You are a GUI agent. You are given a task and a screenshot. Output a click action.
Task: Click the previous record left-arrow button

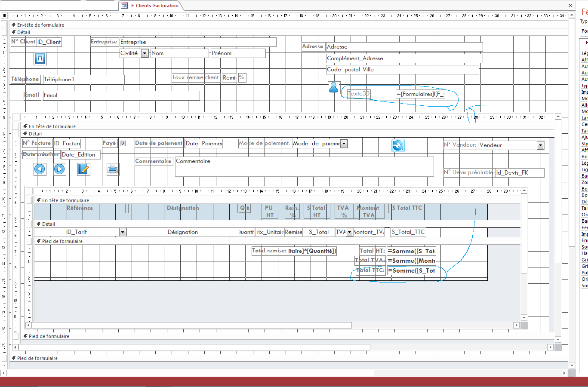click(40, 169)
